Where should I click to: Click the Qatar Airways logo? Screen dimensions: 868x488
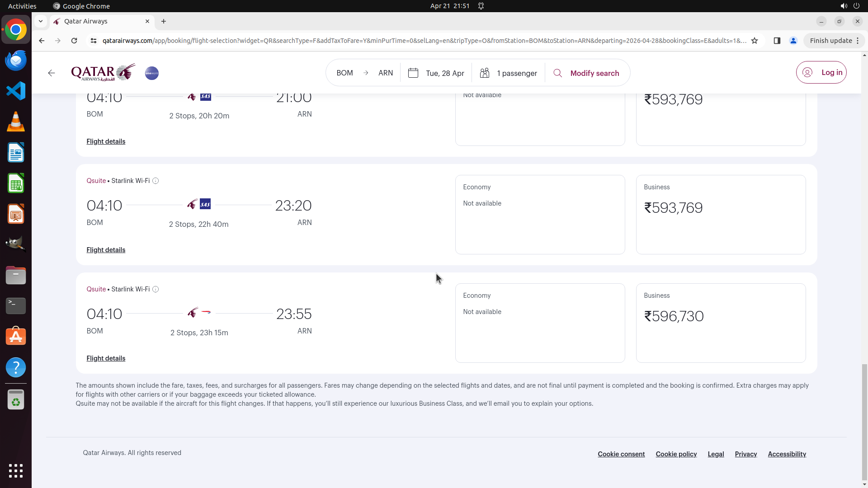click(x=103, y=73)
